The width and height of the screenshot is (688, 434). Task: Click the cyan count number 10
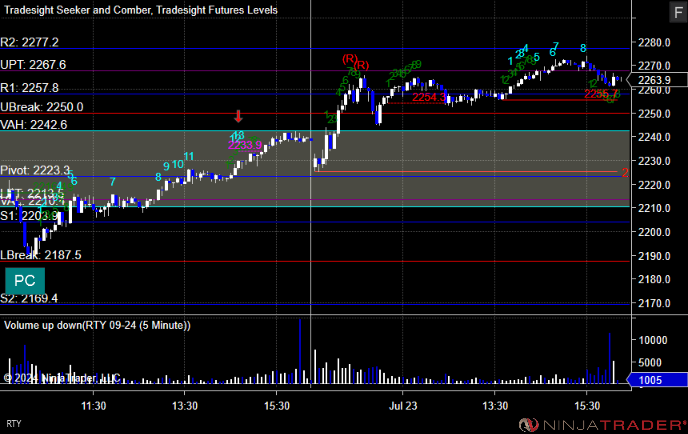pyautogui.click(x=178, y=165)
